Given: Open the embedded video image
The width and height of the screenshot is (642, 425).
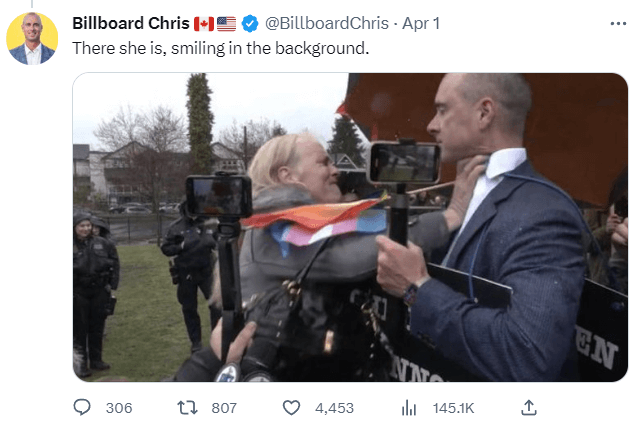Looking at the screenshot, I should (350, 227).
